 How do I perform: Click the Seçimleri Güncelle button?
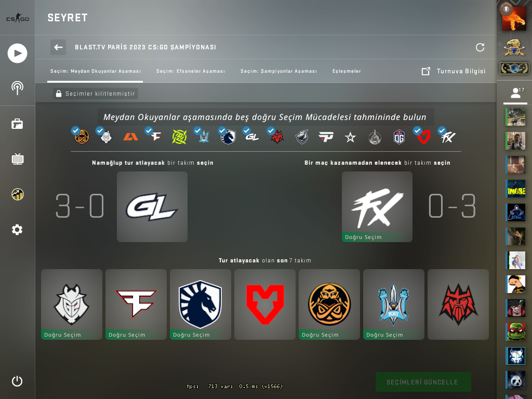click(423, 382)
